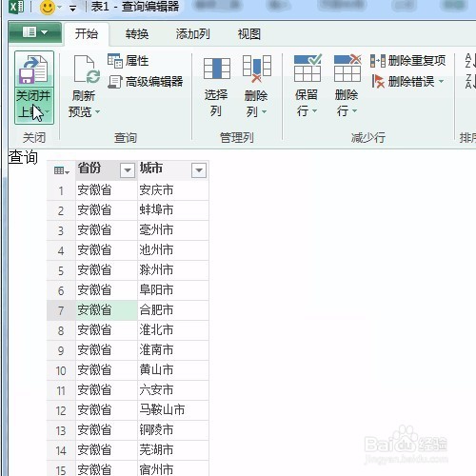The width and height of the screenshot is (476, 476).
Task: Click cell 蚌埠市
Action: tap(173, 210)
